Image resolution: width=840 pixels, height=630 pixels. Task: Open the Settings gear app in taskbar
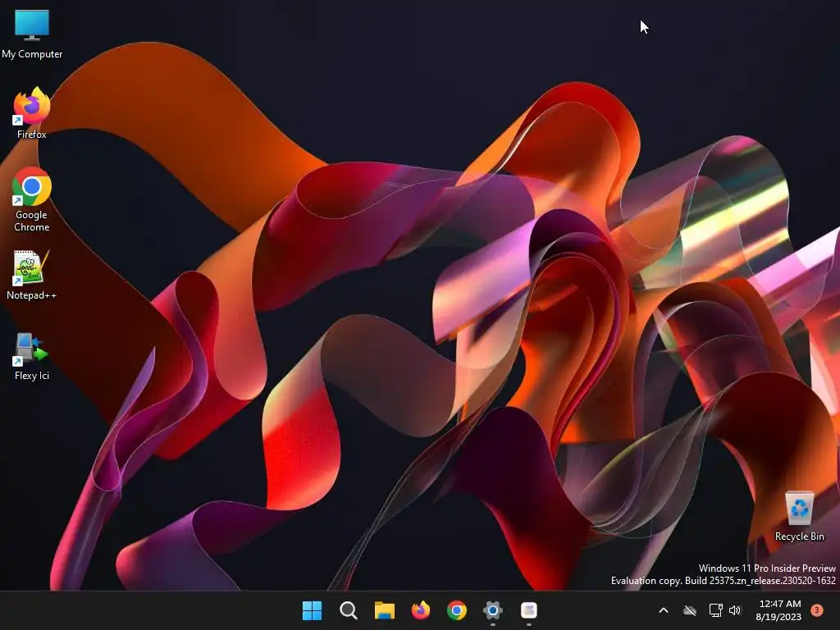[493, 610]
